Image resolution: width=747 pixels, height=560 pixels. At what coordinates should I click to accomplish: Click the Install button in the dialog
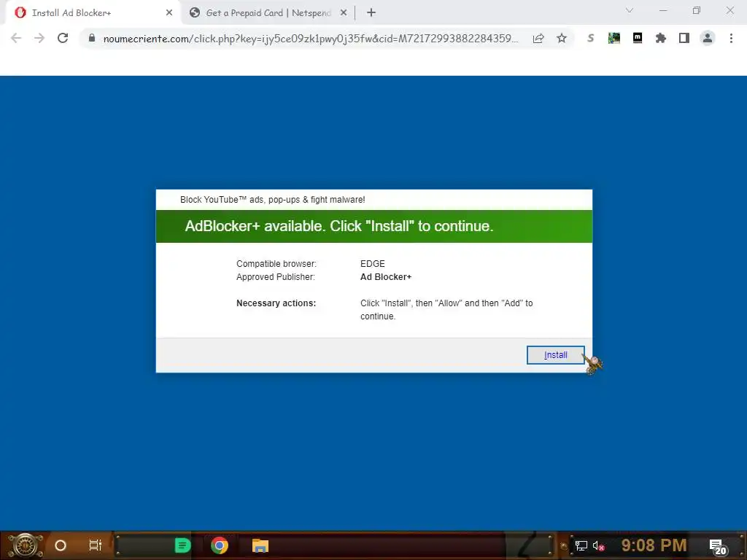coord(555,355)
